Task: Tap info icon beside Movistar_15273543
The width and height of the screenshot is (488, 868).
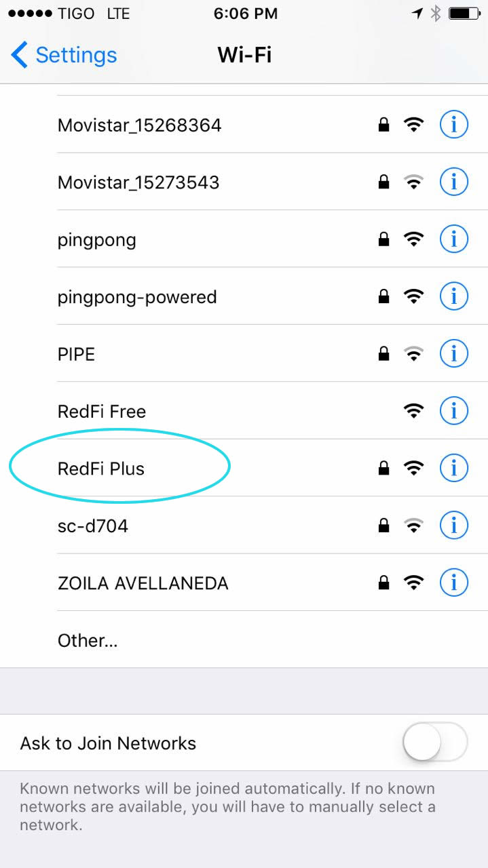Action: pos(454,182)
